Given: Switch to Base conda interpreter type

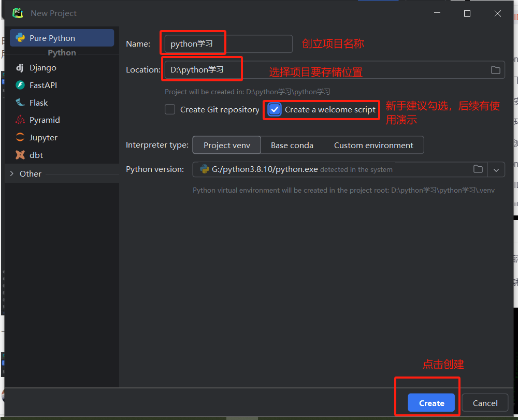Looking at the screenshot, I should [292, 145].
